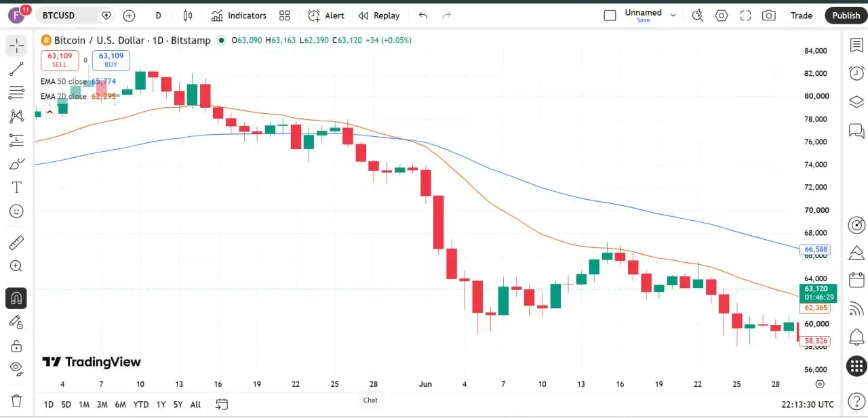Select the 5D date range
The width and height of the screenshot is (868, 418).
(x=66, y=404)
